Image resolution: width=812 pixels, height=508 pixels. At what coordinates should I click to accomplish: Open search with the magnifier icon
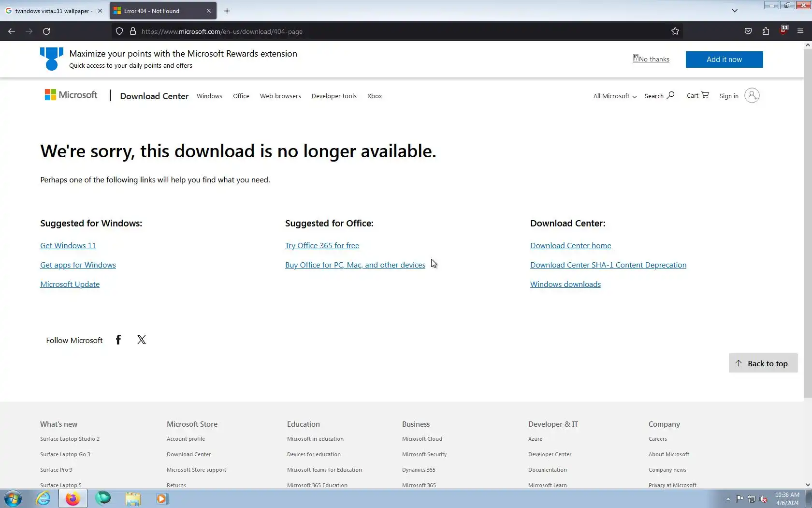(x=670, y=95)
